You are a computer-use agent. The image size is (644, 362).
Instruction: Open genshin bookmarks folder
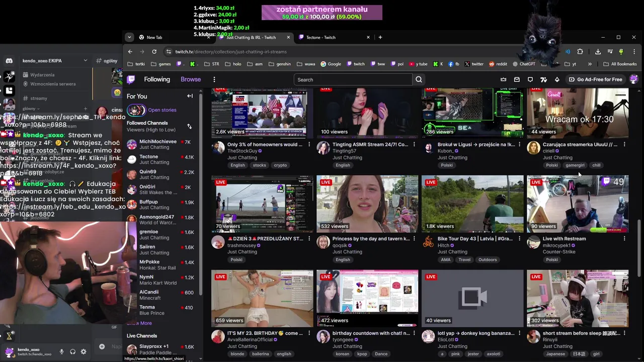(280, 64)
